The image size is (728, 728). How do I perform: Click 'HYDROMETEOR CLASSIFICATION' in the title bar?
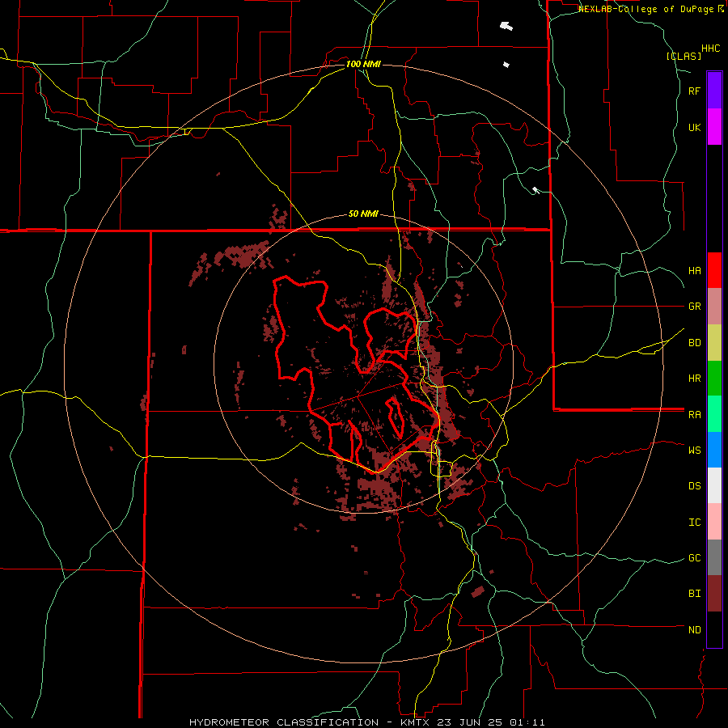pos(284,722)
